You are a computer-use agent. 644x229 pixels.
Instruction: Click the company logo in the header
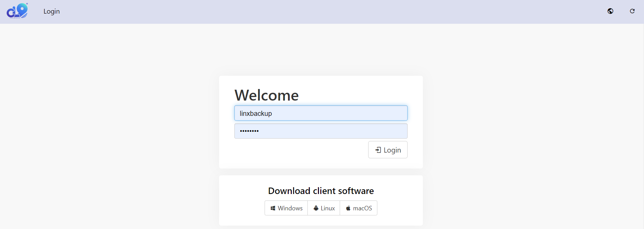click(17, 11)
